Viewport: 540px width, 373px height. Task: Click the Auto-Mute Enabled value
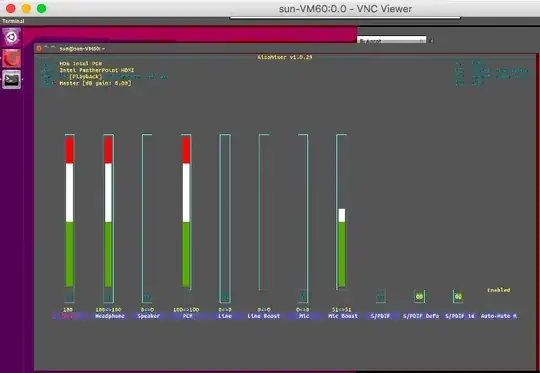coord(499,290)
